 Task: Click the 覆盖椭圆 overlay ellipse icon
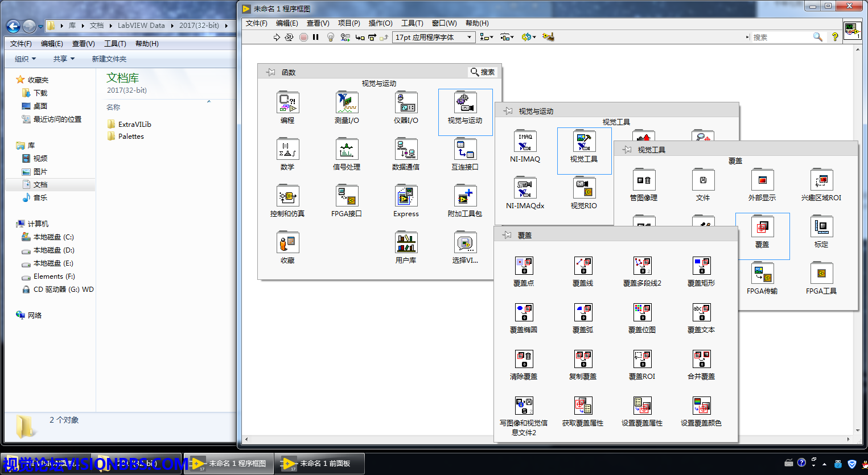tap(524, 313)
